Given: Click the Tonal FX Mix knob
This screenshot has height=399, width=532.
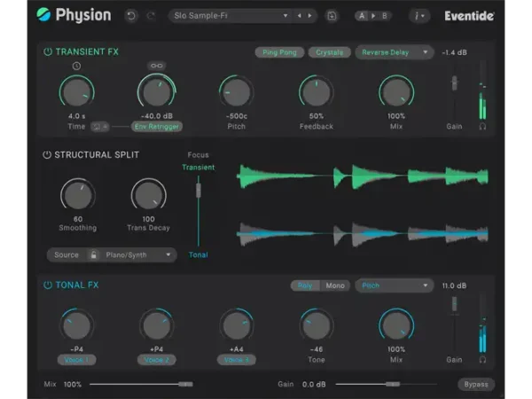Looking at the screenshot, I should tap(396, 325).
